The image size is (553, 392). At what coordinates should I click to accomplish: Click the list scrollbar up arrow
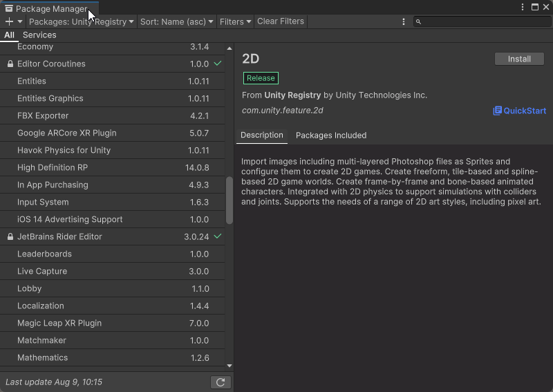pos(229,48)
